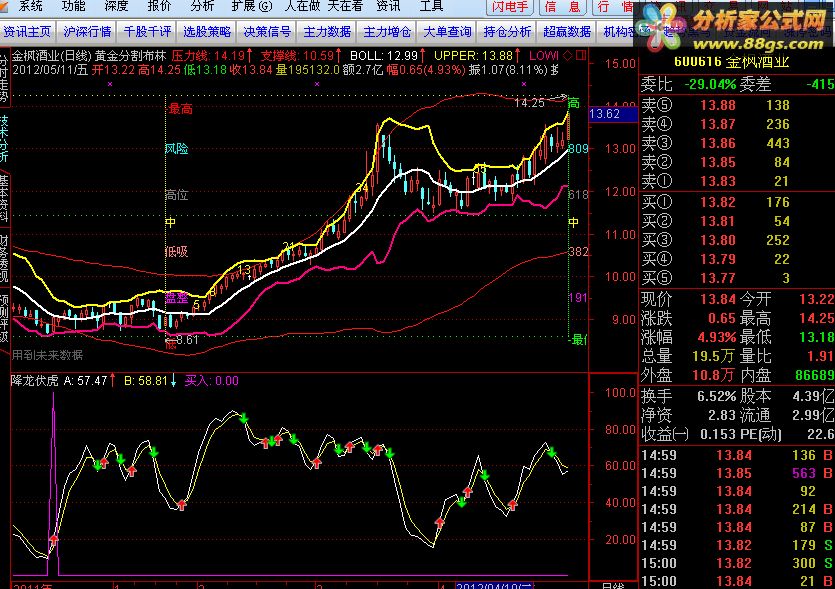Viewport: 835px width, 589px height.
Task: Click the highlighted 13.62 price axis label
Action: (x=613, y=114)
